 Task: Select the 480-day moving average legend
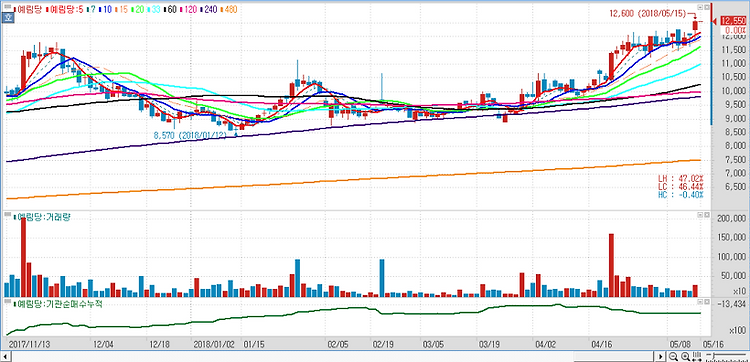(230, 9)
